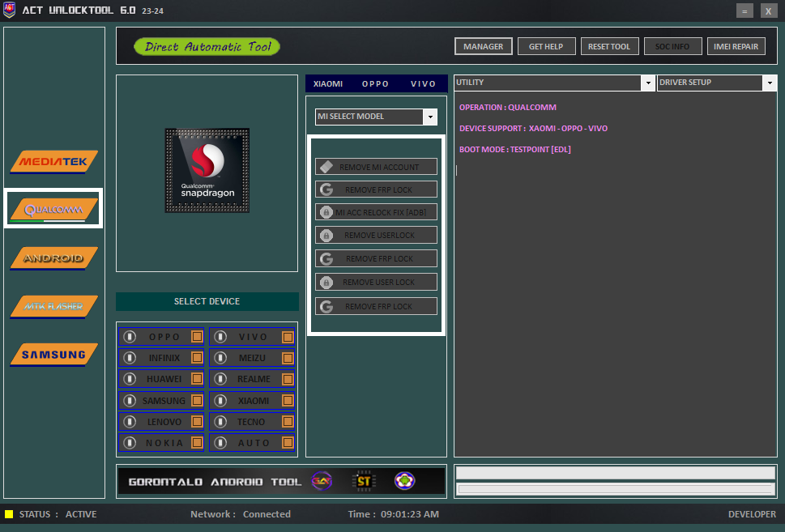Open the MI SELECT MODEL dropdown
Viewport: 785px width, 532px height.
click(376, 117)
